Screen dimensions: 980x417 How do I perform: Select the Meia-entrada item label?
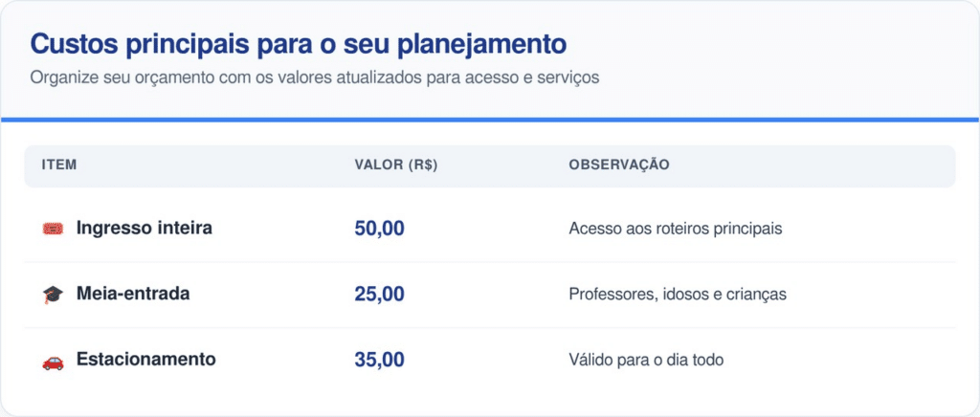133,294
